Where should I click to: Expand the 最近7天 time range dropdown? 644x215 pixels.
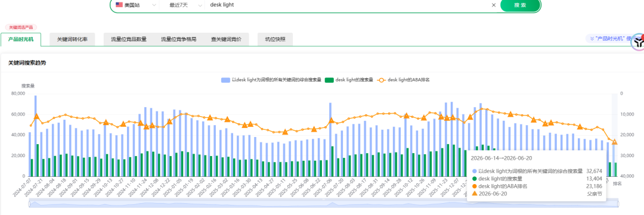pos(186,5)
